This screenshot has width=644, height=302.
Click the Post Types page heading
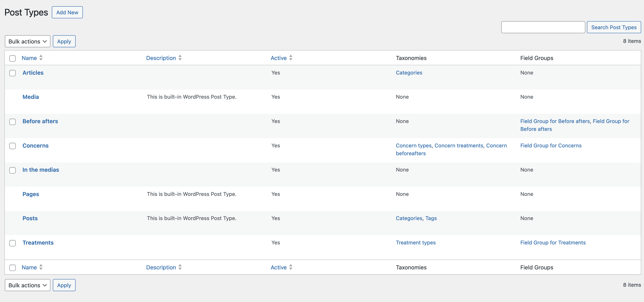(x=26, y=12)
